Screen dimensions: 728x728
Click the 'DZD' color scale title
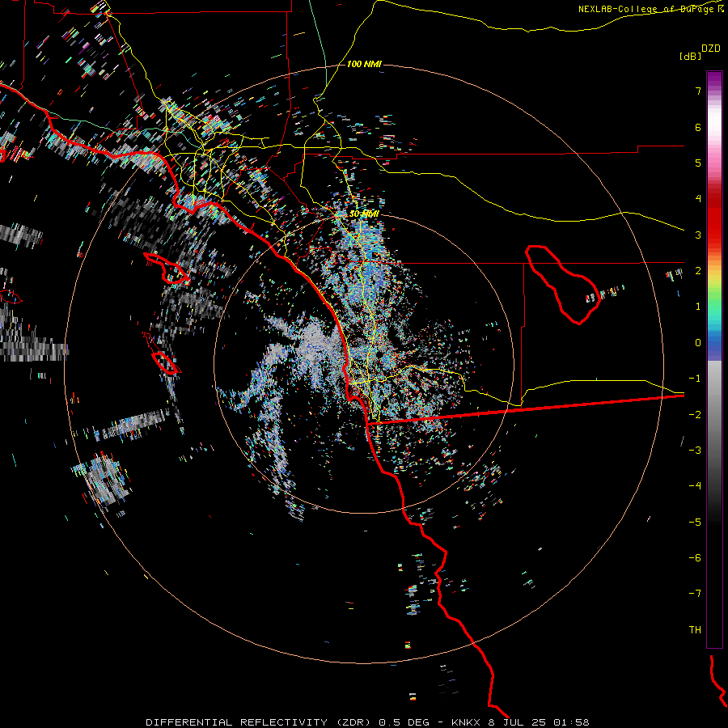pyautogui.click(x=711, y=49)
